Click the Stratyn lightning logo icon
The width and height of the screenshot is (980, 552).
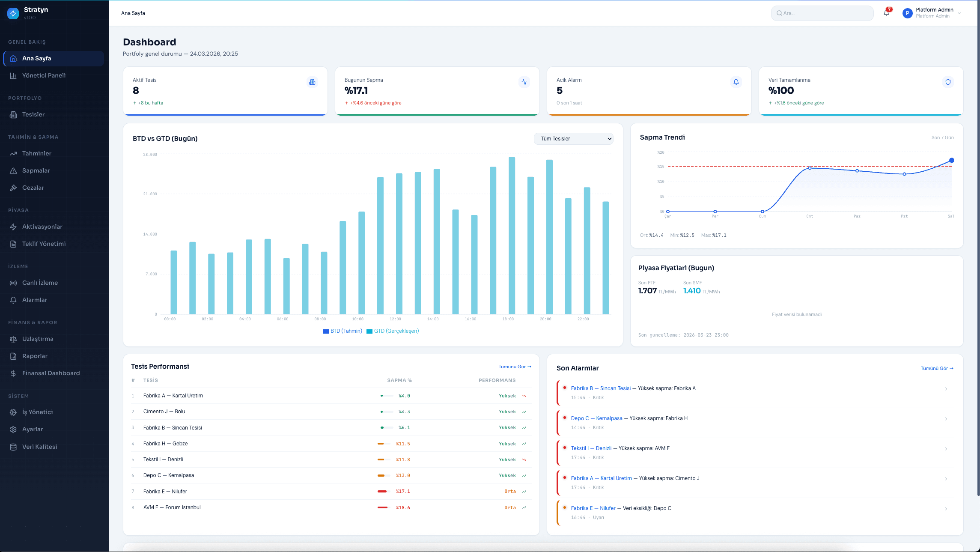[13, 13]
